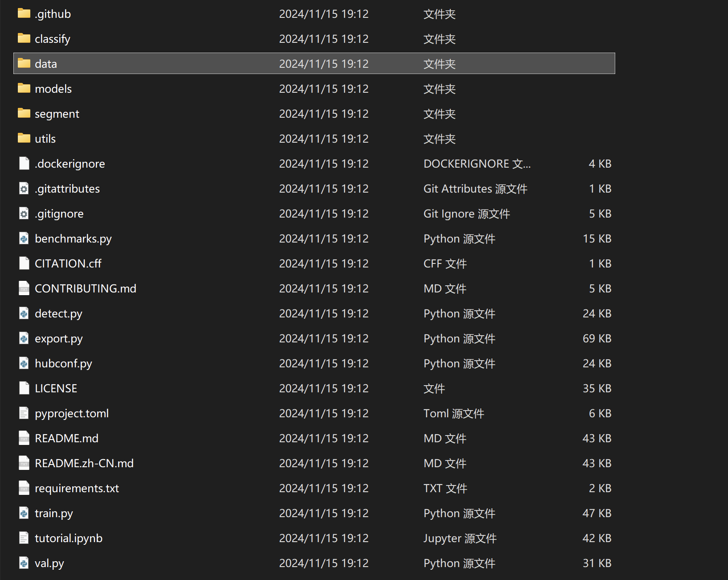Click the TXT 文件 type cell
The image size is (728, 580).
click(445, 488)
